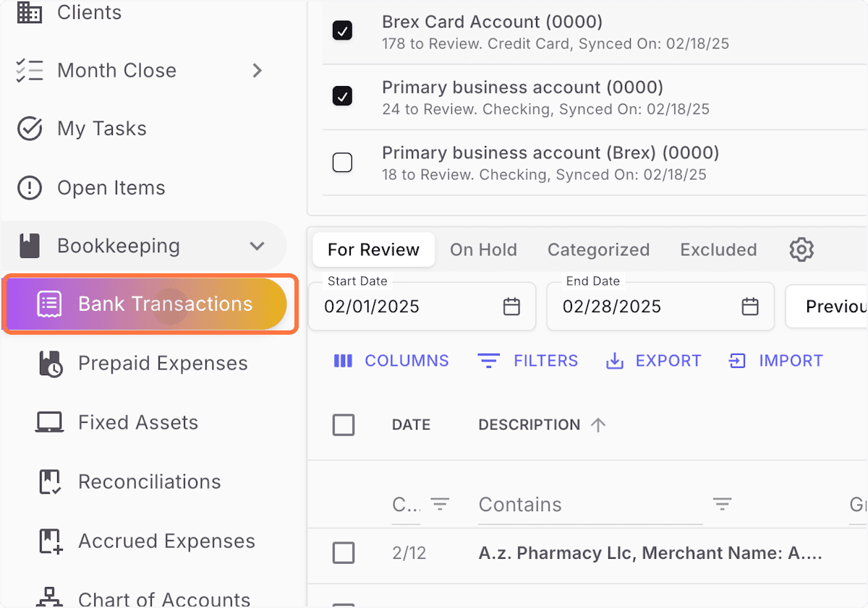Open the transactions settings gear
This screenshot has height=608, width=868.
pos(801,249)
